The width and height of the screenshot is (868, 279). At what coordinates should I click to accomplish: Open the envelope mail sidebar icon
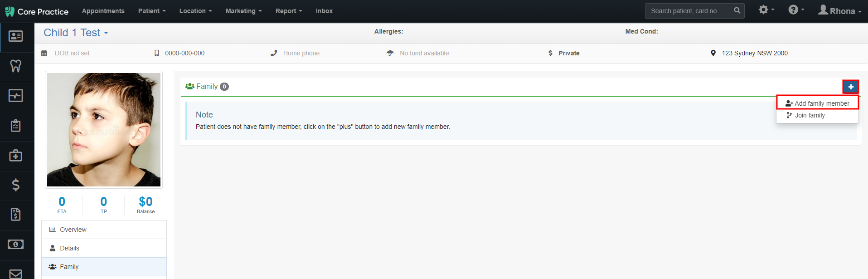coord(16,274)
